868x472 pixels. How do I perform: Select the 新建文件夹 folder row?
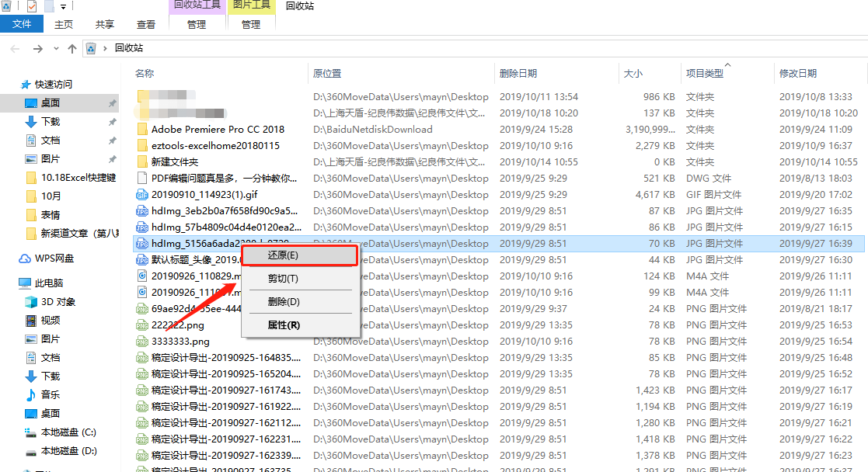pyautogui.click(x=174, y=161)
